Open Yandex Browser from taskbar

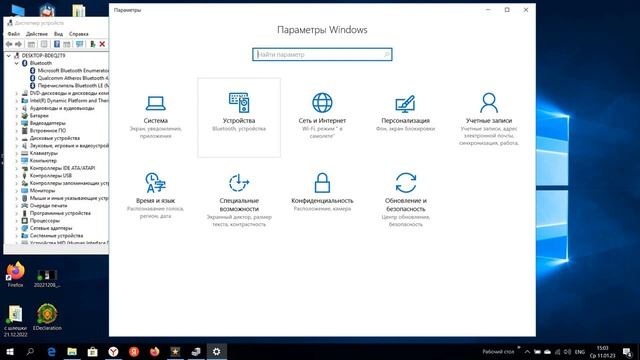tap(113, 351)
